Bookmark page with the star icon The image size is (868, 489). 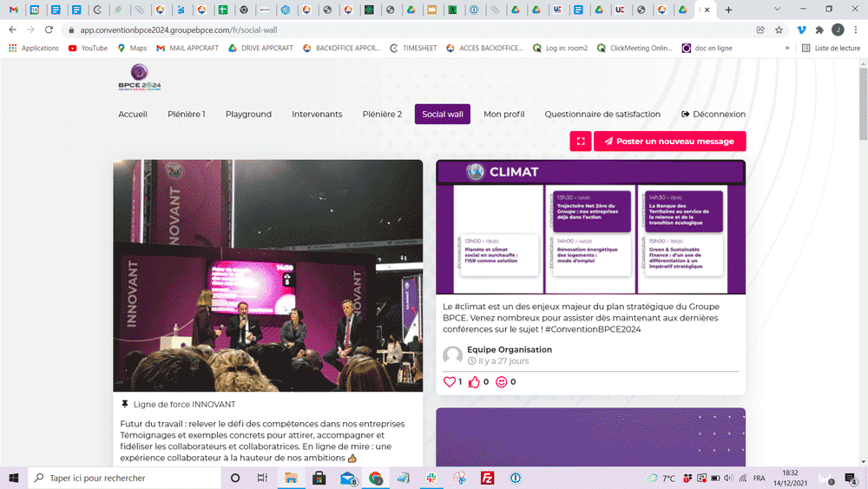coord(779,30)
